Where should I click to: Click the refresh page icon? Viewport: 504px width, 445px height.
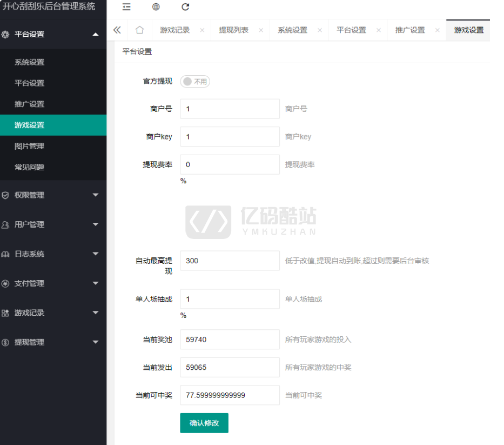pos(185,6)
